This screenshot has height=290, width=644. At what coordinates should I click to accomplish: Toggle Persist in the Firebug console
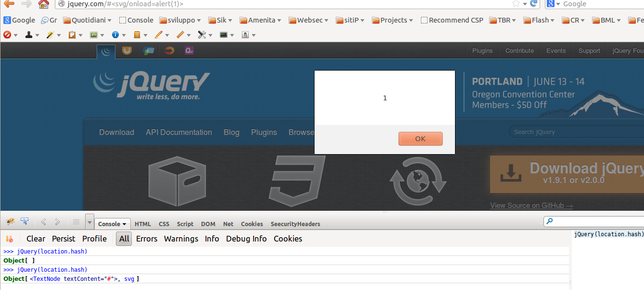(x=63, y=239)
